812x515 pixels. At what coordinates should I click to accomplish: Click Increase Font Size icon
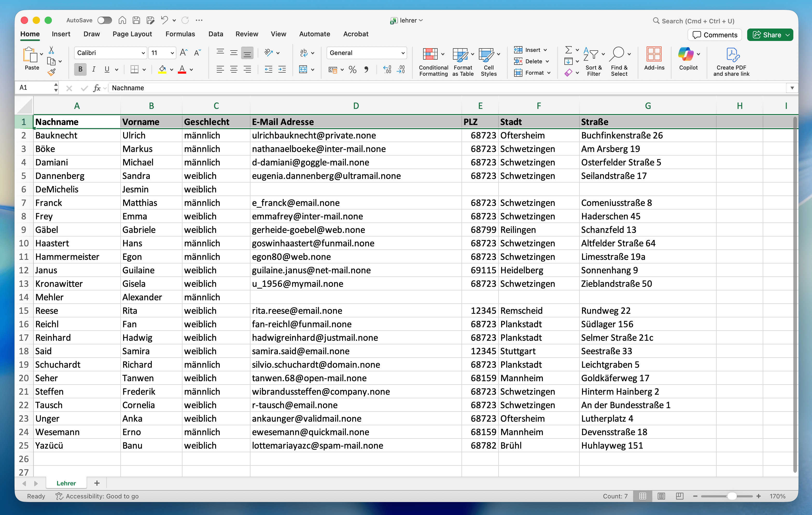184,53
